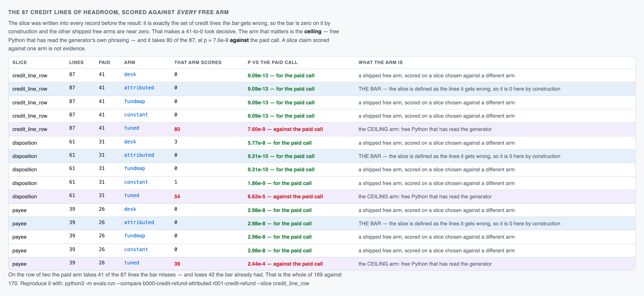Viewport: 644px width, 296px height.
Task: Click the P VS THE PAID CALL header
Action: (272, 62)
